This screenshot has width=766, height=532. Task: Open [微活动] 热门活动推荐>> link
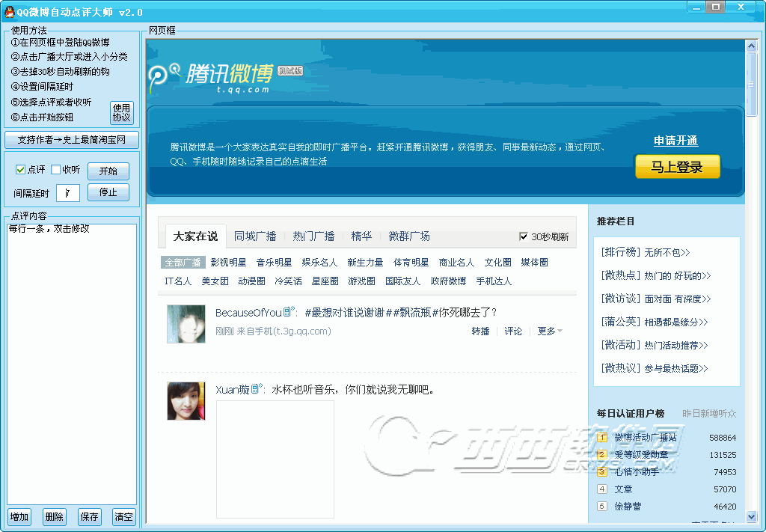pyautogui.click(x=654, y=345)
